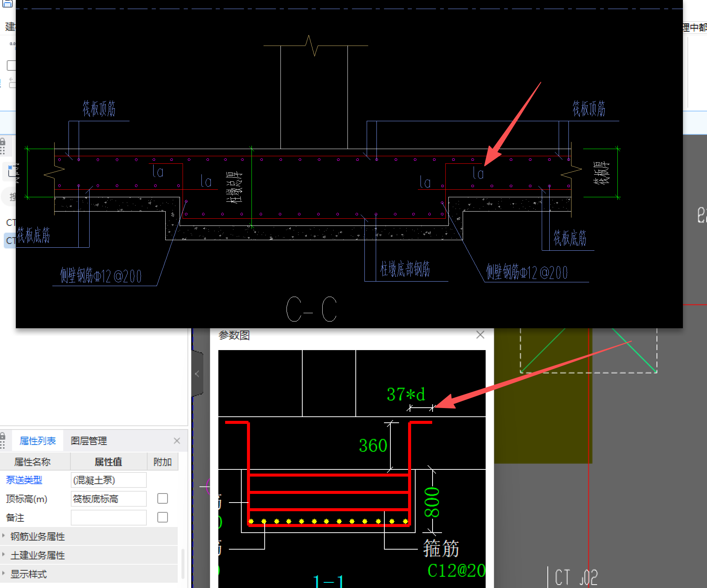707x588 pixels.
Task: Collapse the side panel with arrow handle
Action: [197, 374]
